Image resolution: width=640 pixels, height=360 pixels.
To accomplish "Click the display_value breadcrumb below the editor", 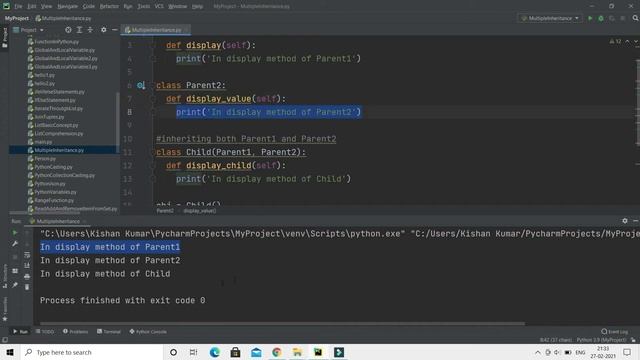I will (x=200, y=211).
